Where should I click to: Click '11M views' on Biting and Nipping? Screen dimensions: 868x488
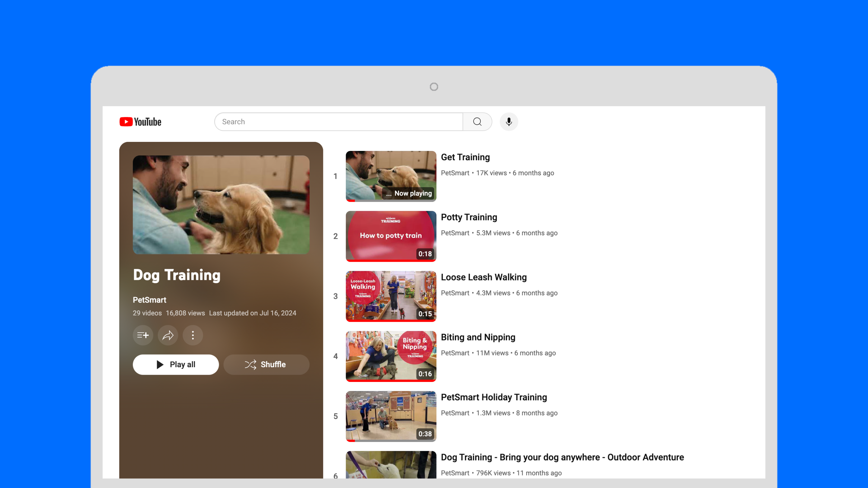point(492,353)
